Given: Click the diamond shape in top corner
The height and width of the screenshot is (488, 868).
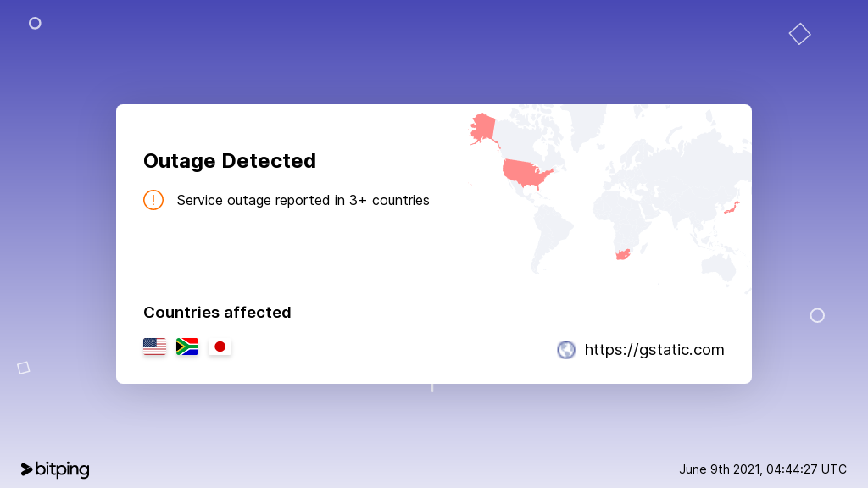Looking at the screenshot, I should coord(799,34).
